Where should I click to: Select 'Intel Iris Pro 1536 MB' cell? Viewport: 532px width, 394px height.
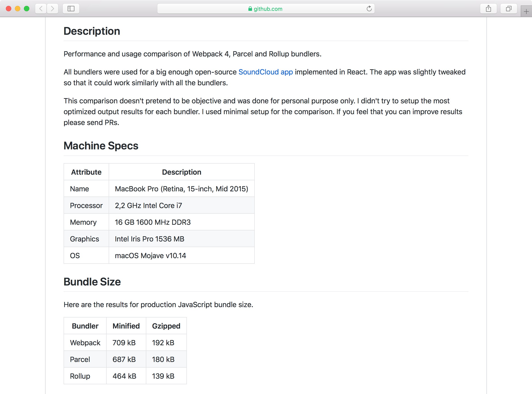(181, 239)
